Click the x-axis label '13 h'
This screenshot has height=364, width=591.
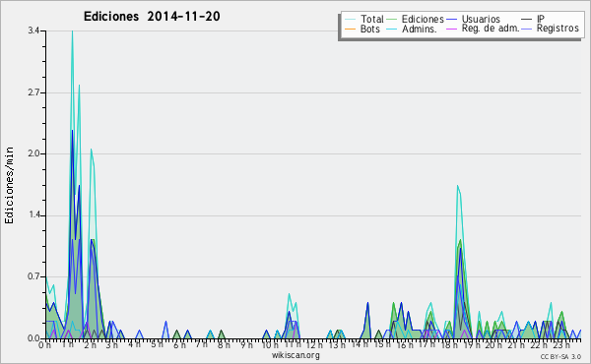point(337,345)
